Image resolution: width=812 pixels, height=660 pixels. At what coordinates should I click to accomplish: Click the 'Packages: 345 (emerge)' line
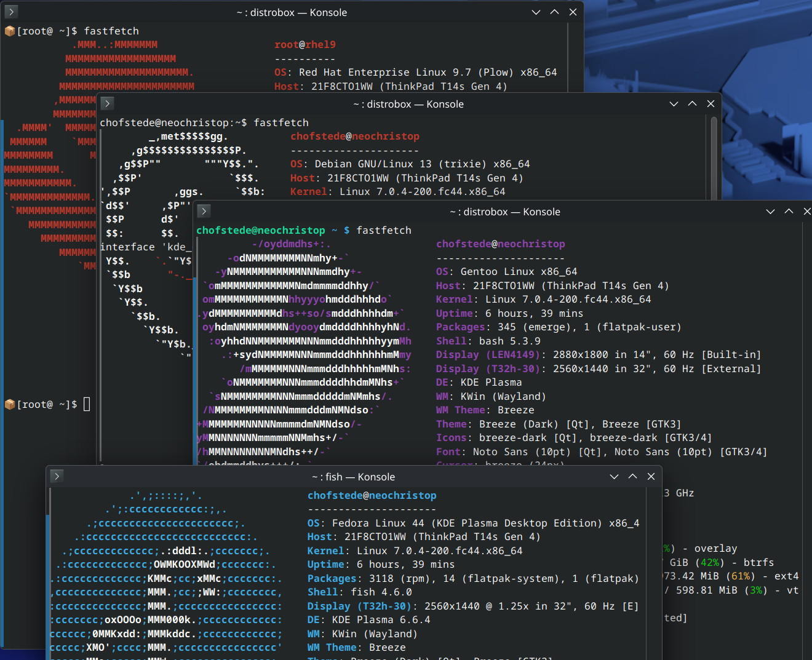tap(559, 327)
